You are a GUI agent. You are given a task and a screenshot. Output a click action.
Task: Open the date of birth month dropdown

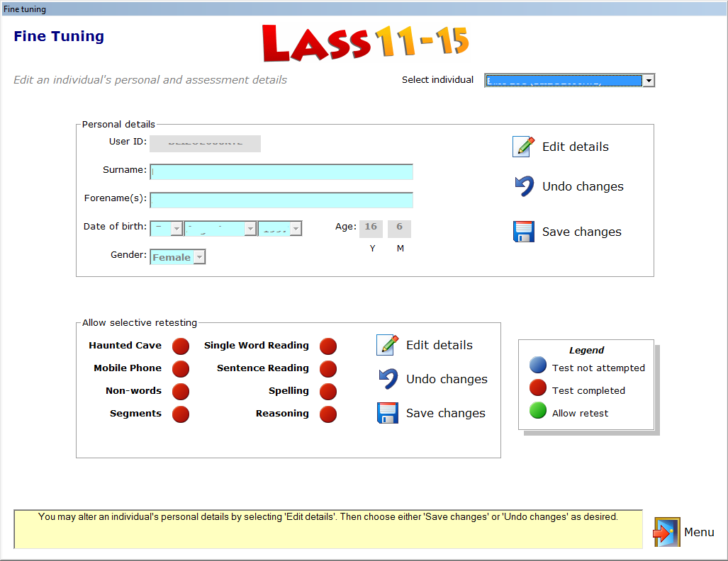(x=251, y=228)
